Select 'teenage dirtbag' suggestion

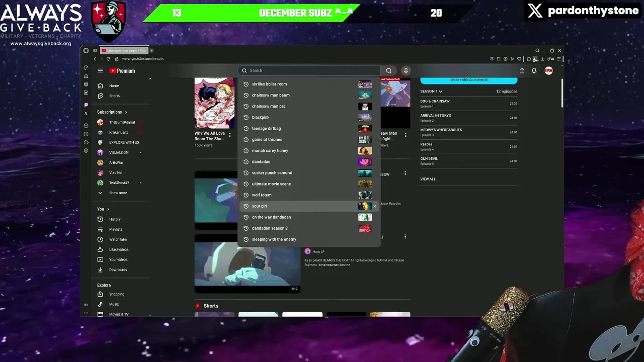point(308,129)
